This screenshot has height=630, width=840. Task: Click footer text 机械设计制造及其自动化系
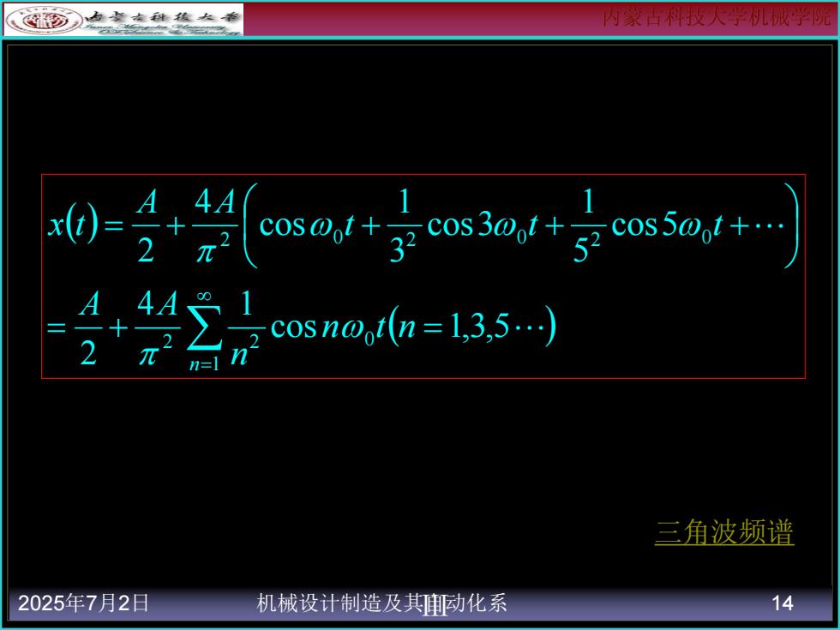coord(381,603)
